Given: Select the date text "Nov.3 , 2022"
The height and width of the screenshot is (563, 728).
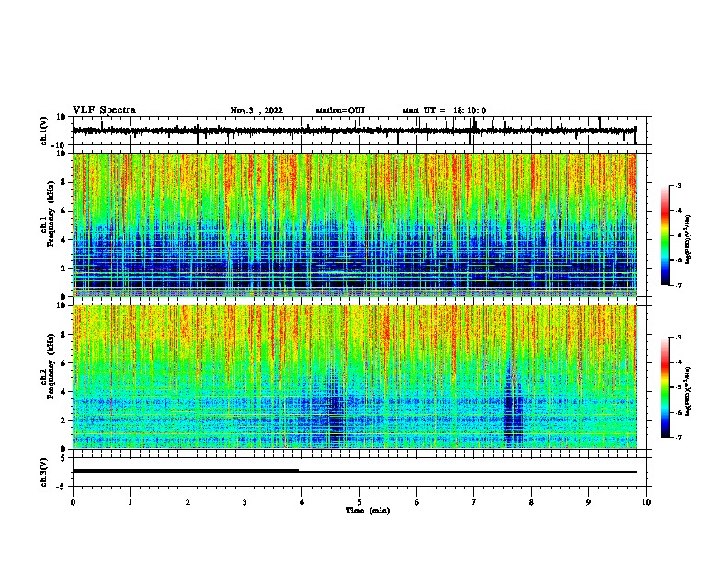Looking at the screenshot, I should 256,110.
